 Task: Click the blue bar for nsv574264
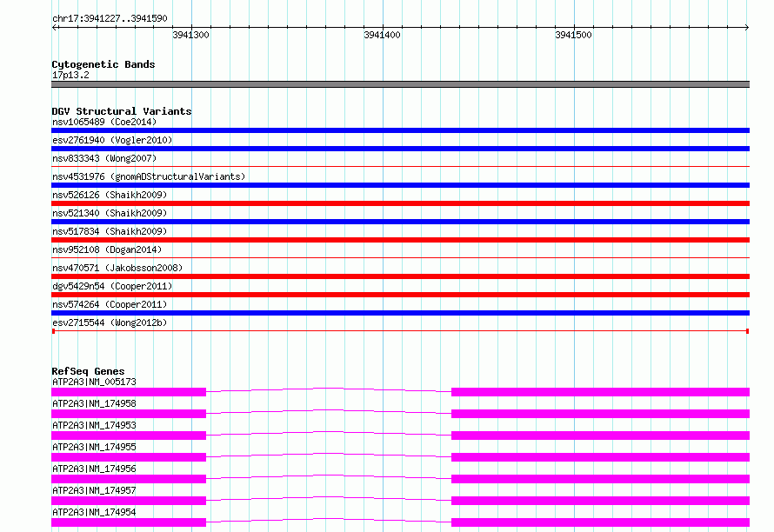tap(400, 313)
